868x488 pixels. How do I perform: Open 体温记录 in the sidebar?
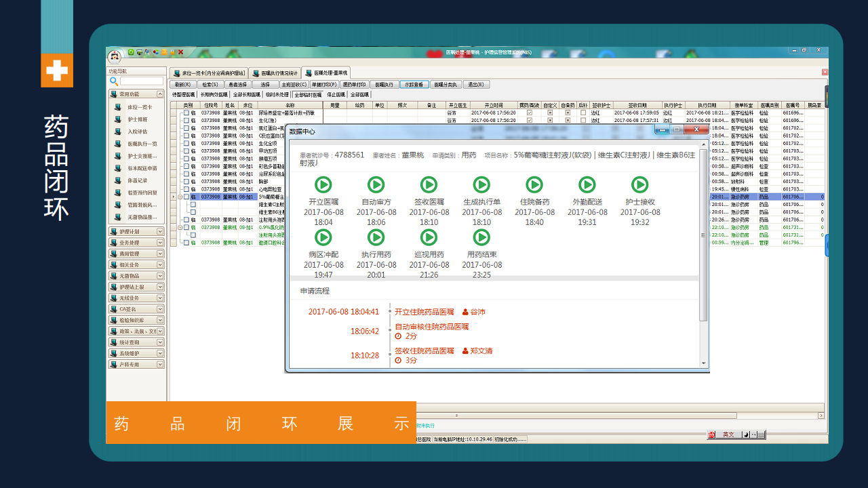click(137, 180)
